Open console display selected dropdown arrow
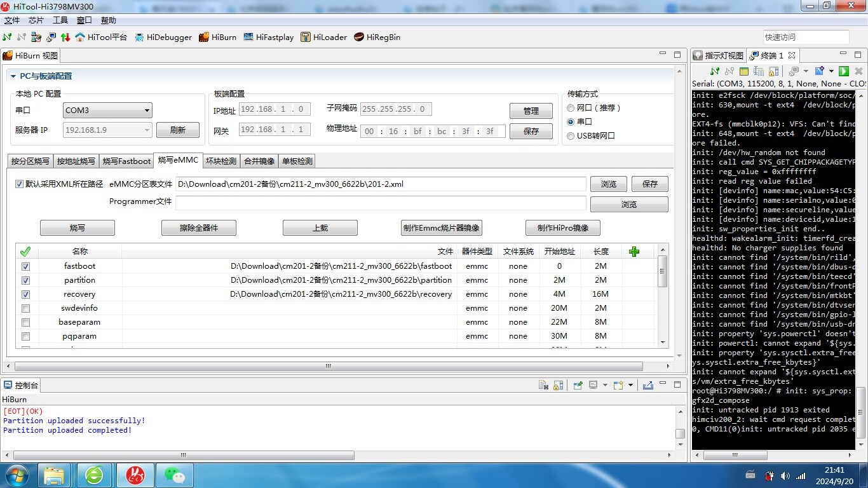The width and height of the screenshot is (868, 488). [x=605, y=385]
